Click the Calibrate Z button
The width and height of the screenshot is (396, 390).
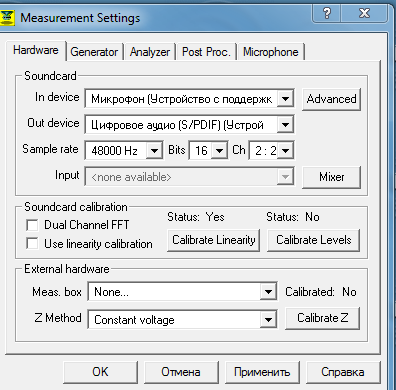(x=322, y=318)
